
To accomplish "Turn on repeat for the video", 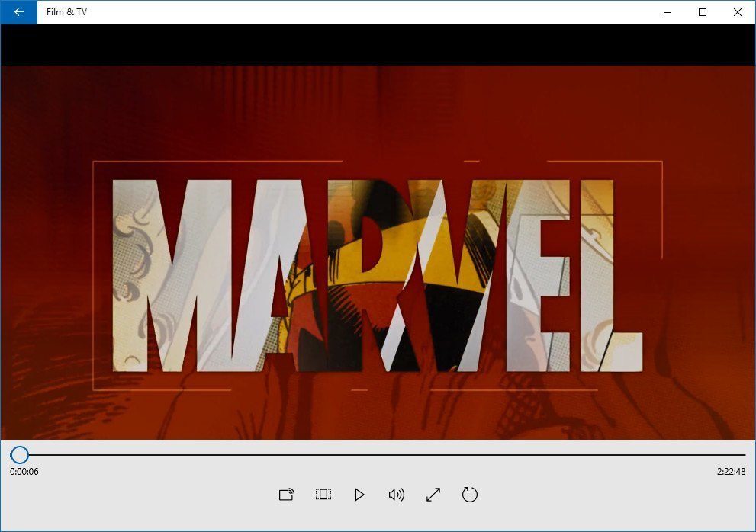I will 470,495.
